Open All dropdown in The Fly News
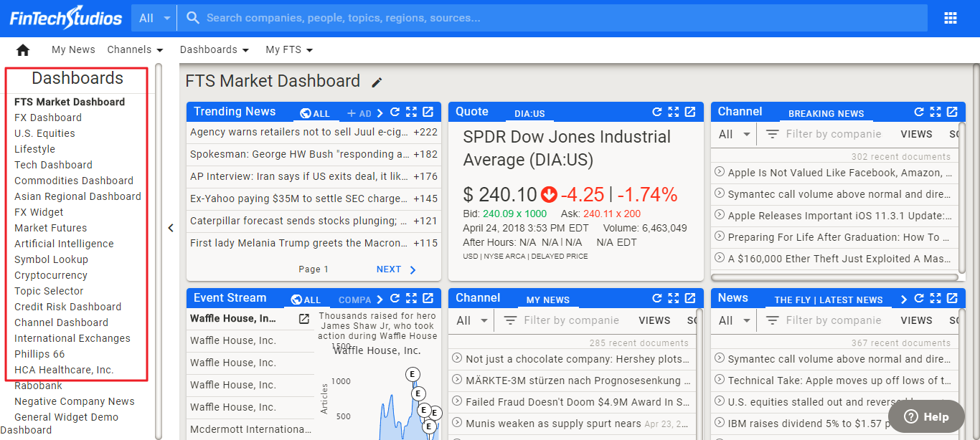The image size is (980, 440). point(735,321)
